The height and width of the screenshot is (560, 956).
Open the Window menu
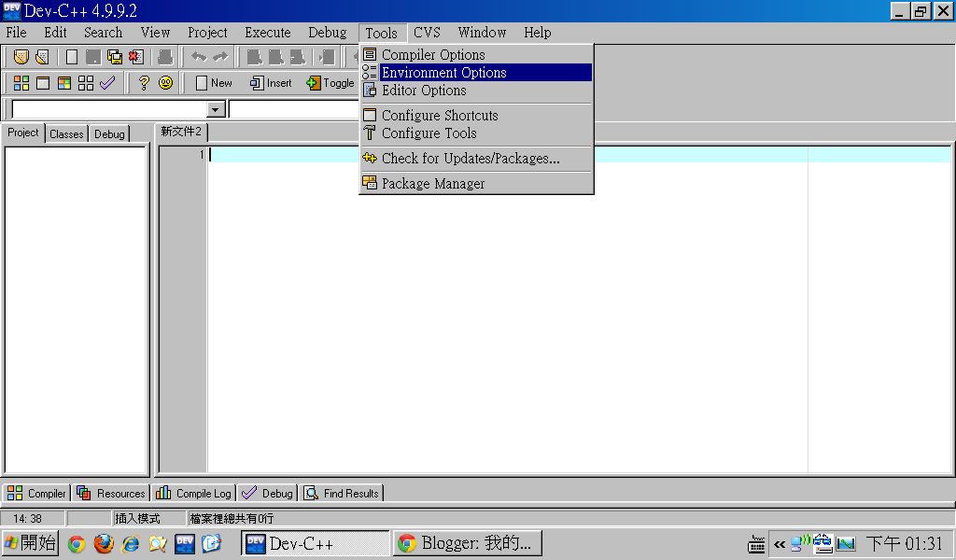(x=482, y=33)
